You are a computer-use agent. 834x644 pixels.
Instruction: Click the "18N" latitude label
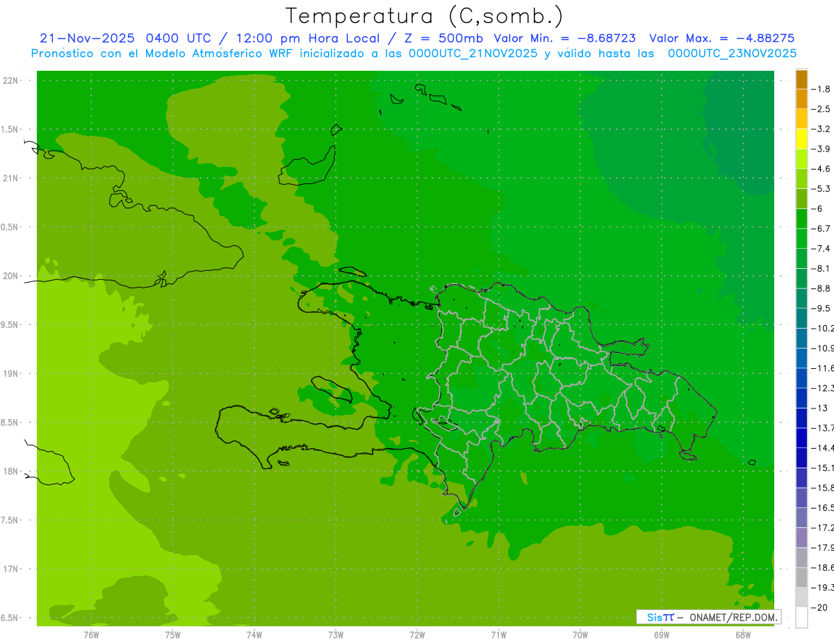[11, 471]
